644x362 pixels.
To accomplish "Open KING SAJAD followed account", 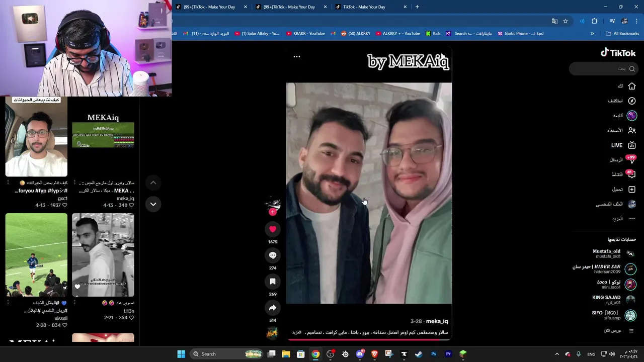I will click(614, 300).
